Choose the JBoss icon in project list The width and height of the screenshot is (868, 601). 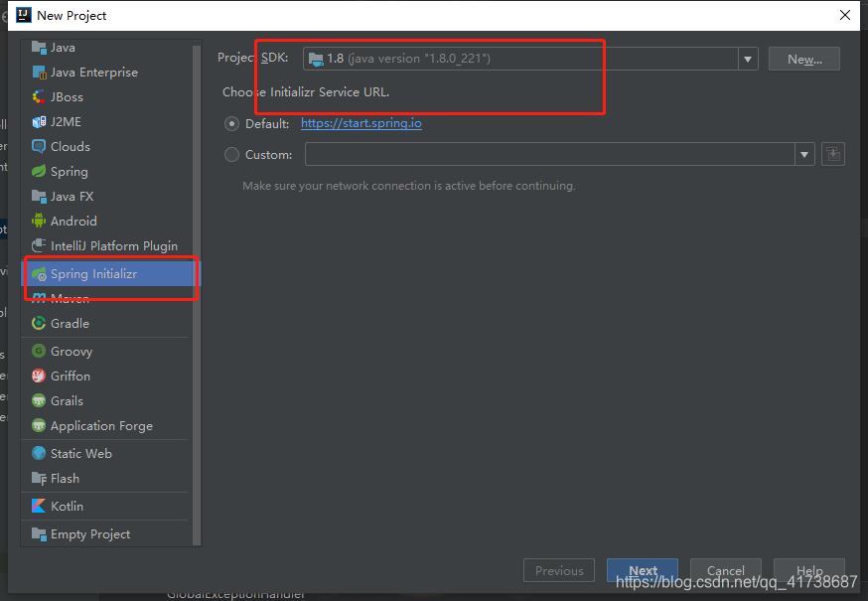(39, 97)
